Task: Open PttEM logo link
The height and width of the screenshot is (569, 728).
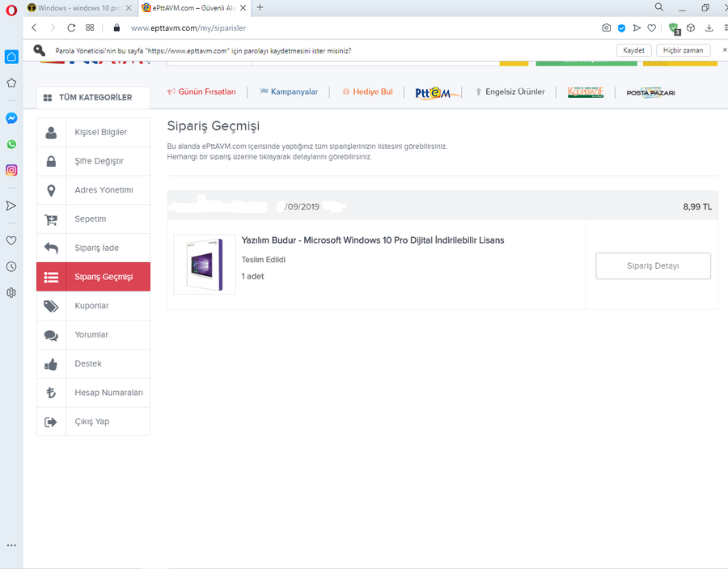Action: 437,92
